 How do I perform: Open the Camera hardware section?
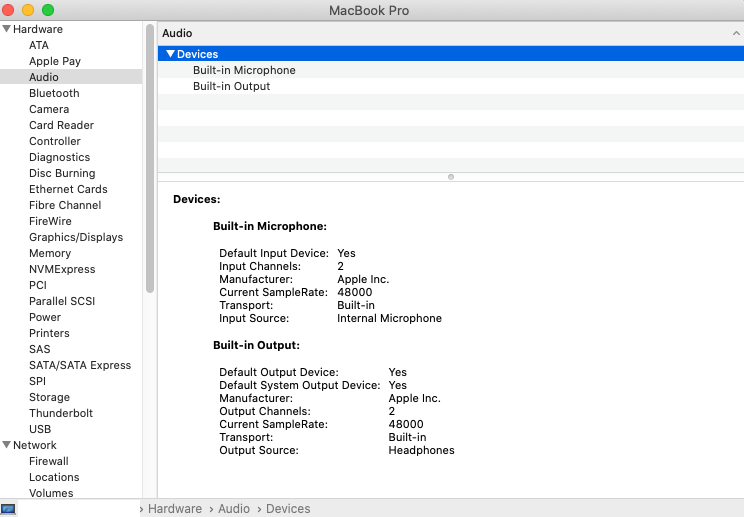click(x=49, y=109)
